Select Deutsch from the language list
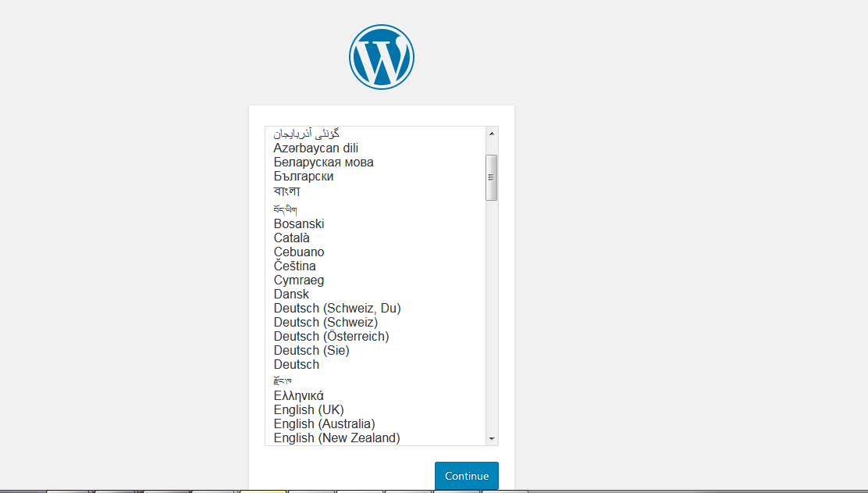Image resolution: width=868 pixels, height=493 pixels. click(296, 364)
